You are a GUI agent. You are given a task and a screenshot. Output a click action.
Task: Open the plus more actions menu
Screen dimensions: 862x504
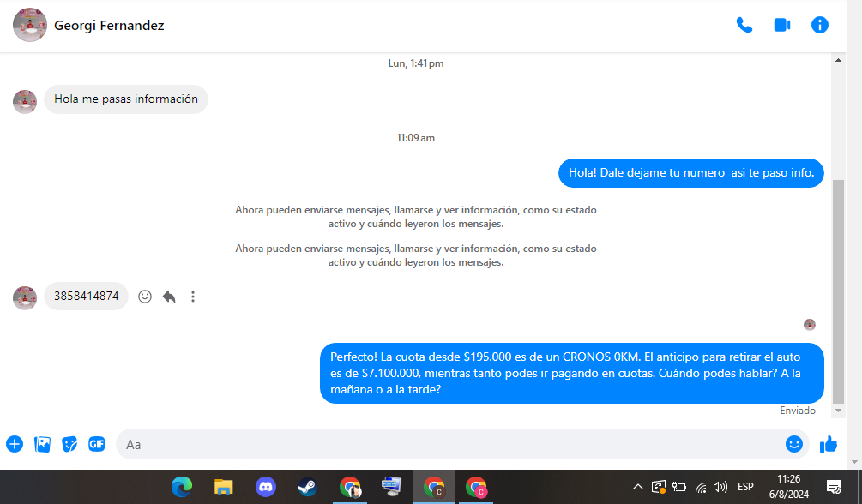[x=15, y=444]
